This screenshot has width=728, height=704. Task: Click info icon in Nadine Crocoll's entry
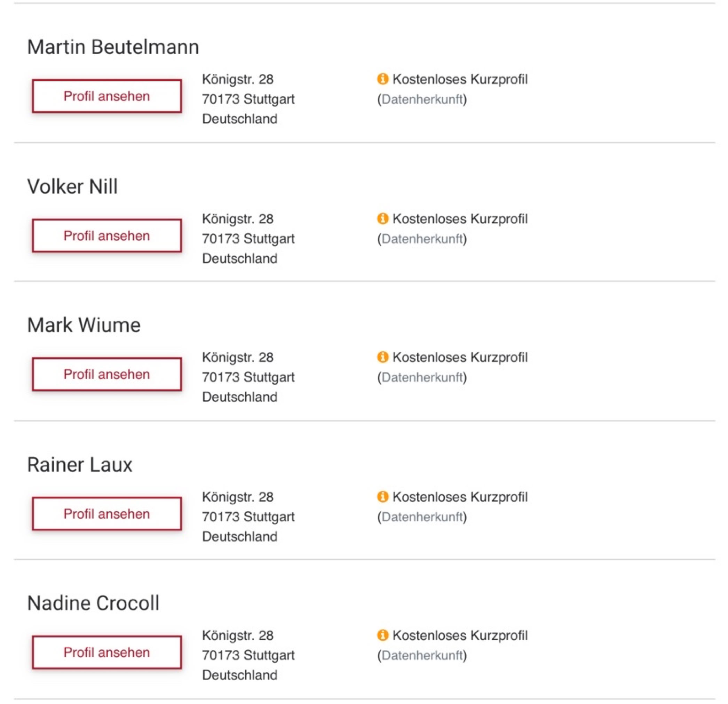[382, 635]
